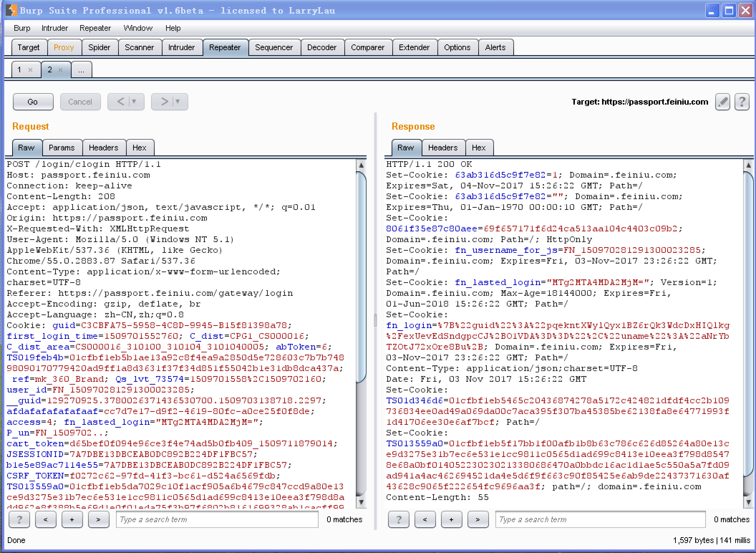Send the request with Go button
This screenshot has height=553, width=756.
coord(33,102)
